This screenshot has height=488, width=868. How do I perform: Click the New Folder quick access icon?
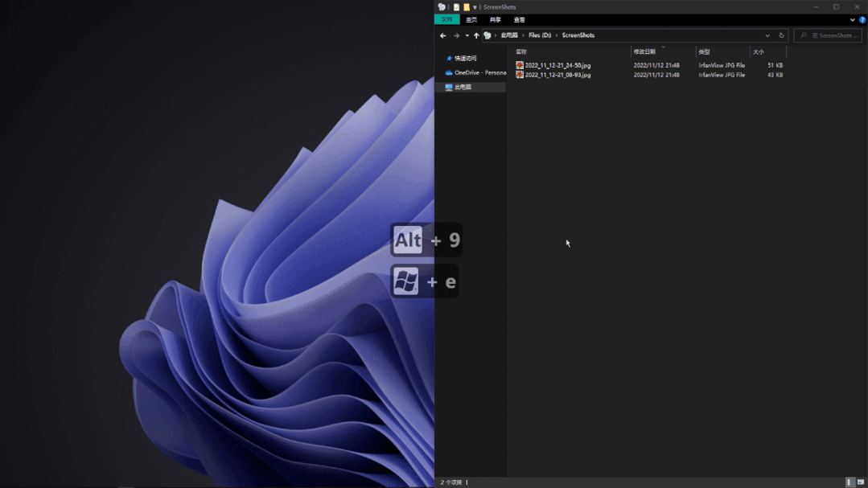pyautogui.click(x=466, y=7)
